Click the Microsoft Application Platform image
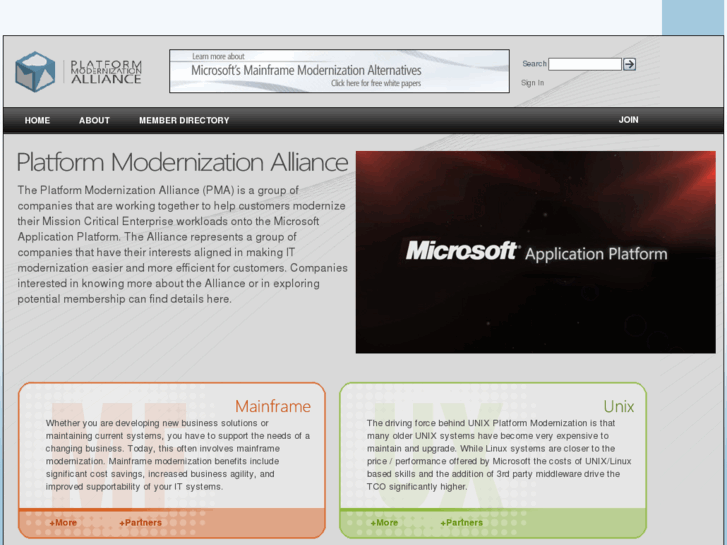 (x=536, y=252)
